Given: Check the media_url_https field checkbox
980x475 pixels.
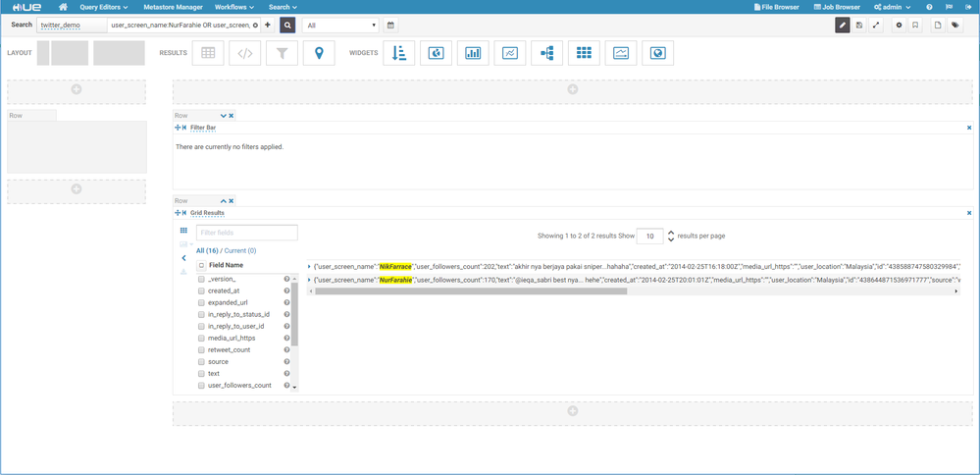Looking at the screenshot, I should point(201,339).
